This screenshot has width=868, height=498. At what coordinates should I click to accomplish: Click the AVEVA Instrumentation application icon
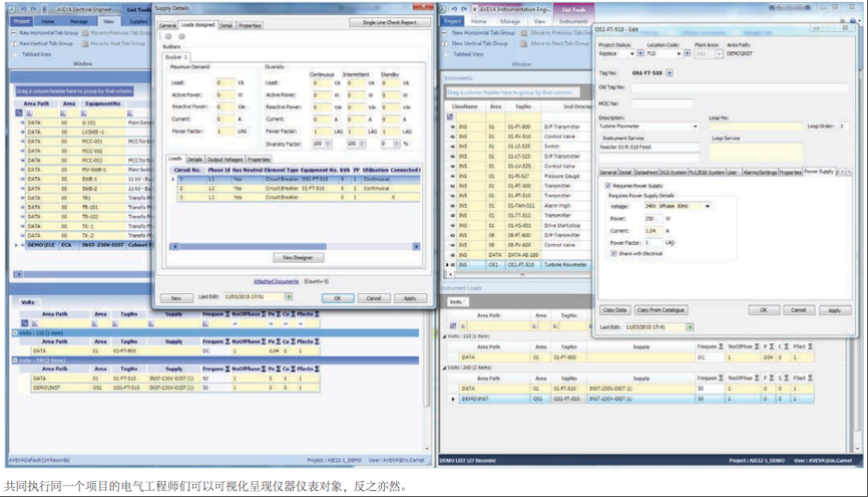coord(443,9)
